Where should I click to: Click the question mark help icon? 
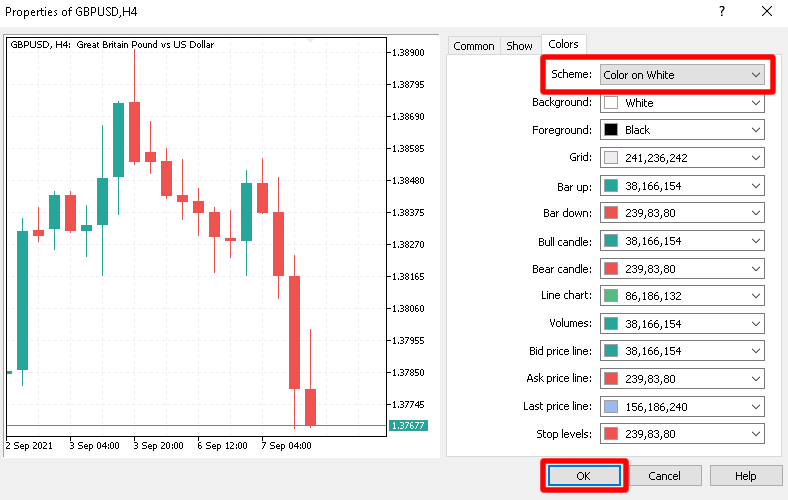pyautogui.click(x=722, y=11)
